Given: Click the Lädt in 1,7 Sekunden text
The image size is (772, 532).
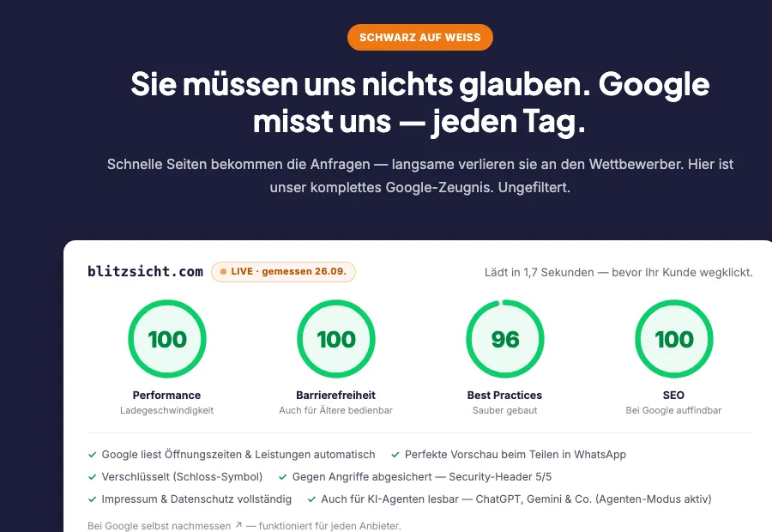Looking at the screenshot, I should tap(618, 272).
